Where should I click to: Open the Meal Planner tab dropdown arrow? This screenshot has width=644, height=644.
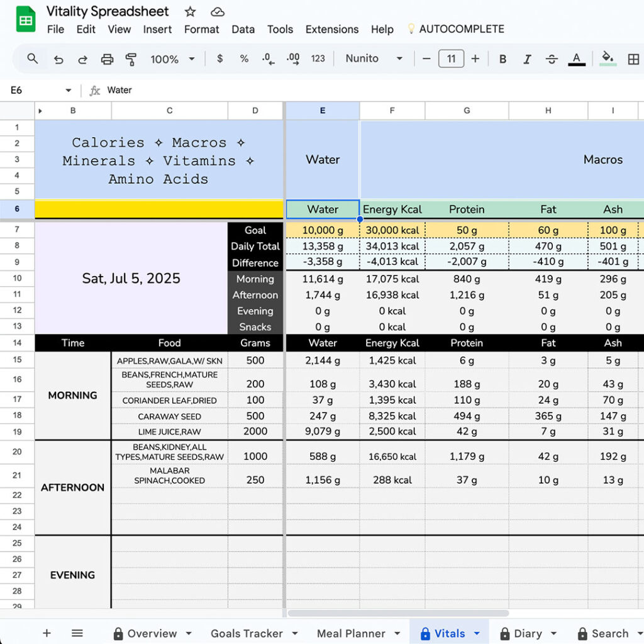pyautogui.click(x=397, y=633)
